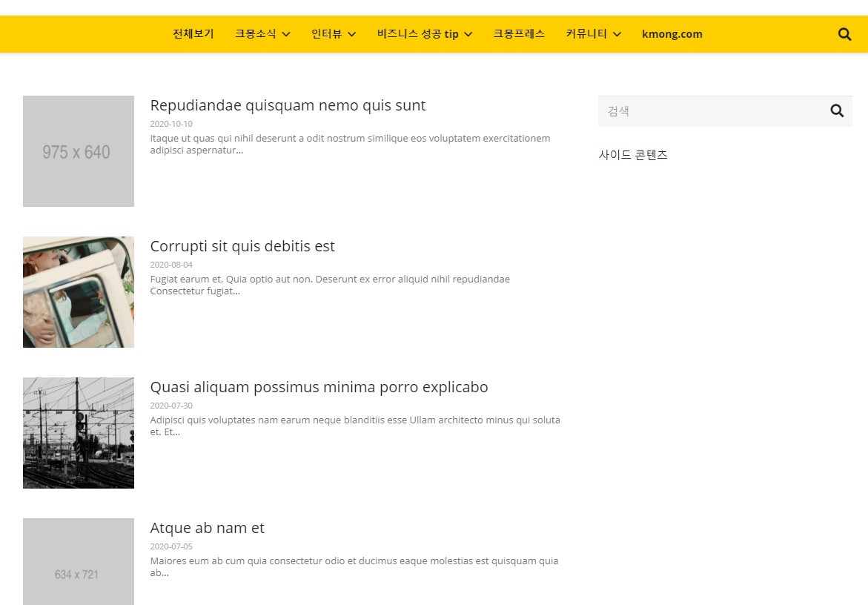Click the date 2020-10-10

[171, 124]
